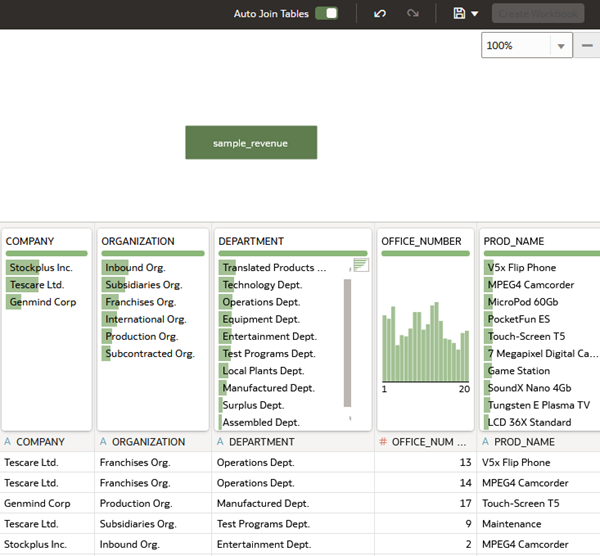This screenshot has width=600, height=556.
Task: Select Technology Dept. value
Action: coord(262,285)
